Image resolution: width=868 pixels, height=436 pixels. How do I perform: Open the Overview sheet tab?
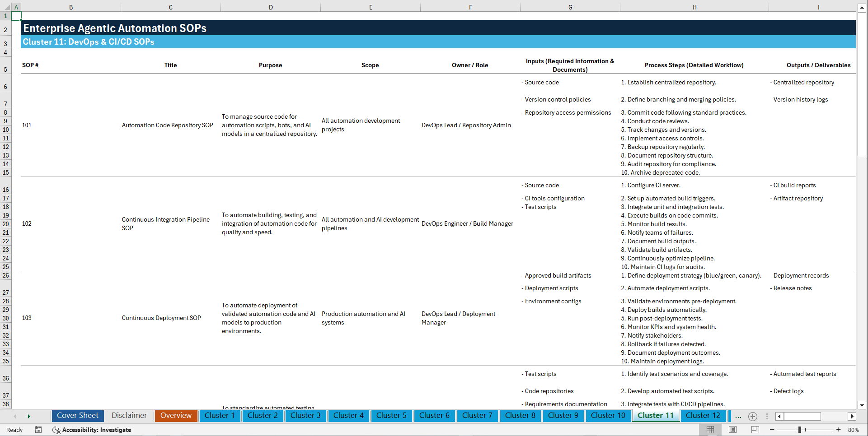[176, 416]
